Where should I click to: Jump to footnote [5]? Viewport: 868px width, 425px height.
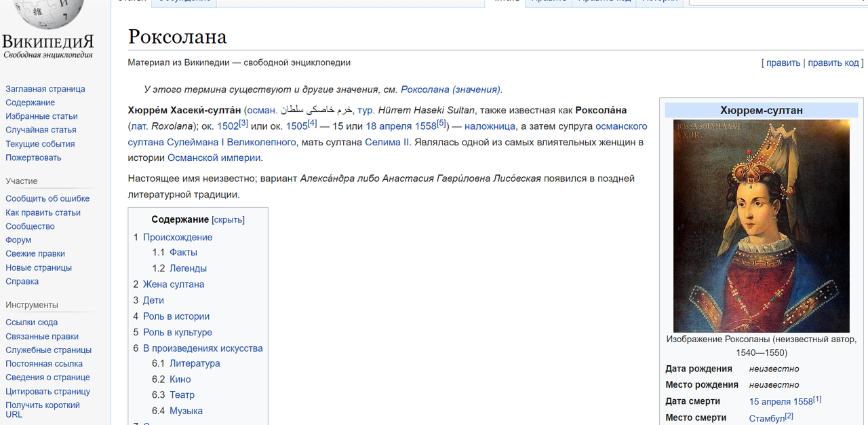441,123
